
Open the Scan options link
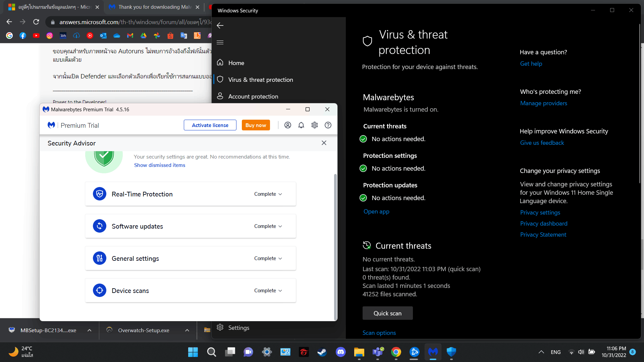tap(379, 333)
